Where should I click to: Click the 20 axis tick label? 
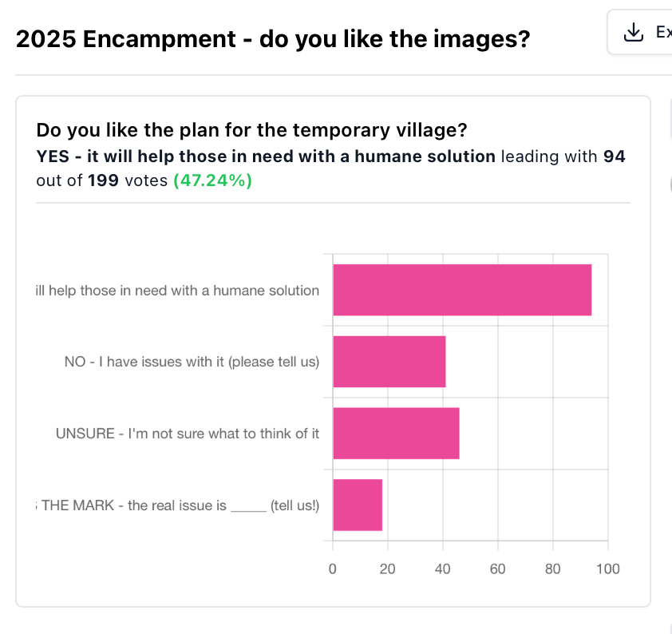point(387,569)
